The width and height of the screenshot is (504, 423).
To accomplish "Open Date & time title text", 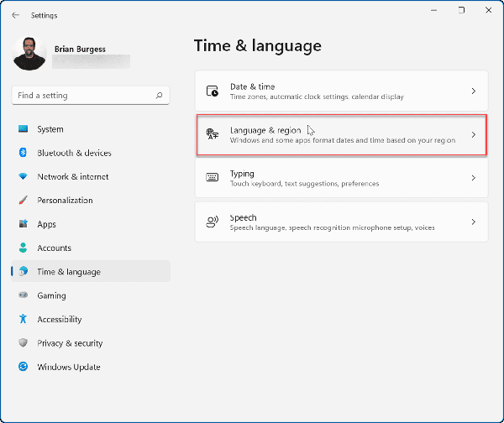I will 252,86.
